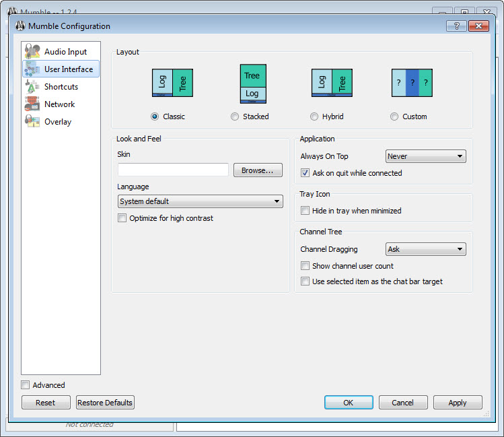Go to the Network settings page

(x=61, y=104)
